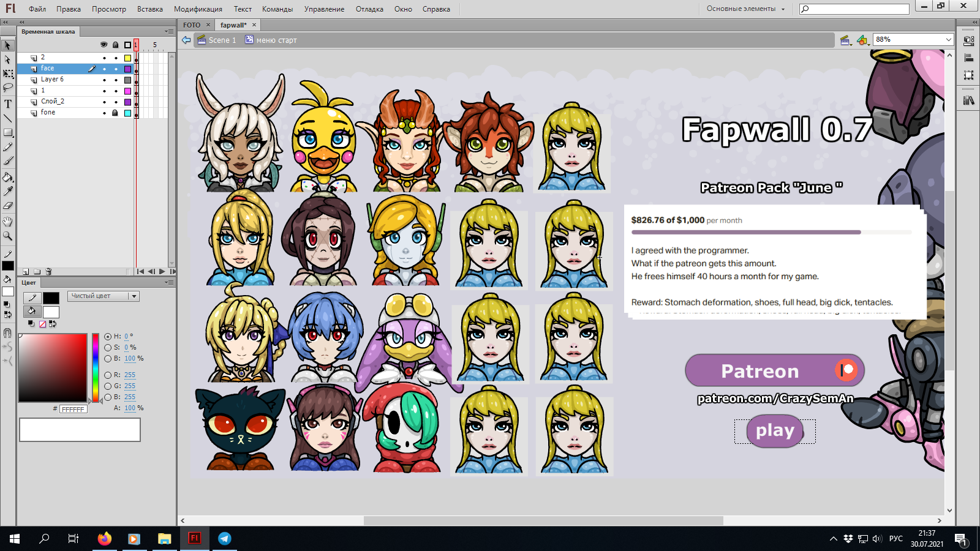980x551 pixels.
Task: Play the timeline with the play button
Action: click(x=162, y=271)
